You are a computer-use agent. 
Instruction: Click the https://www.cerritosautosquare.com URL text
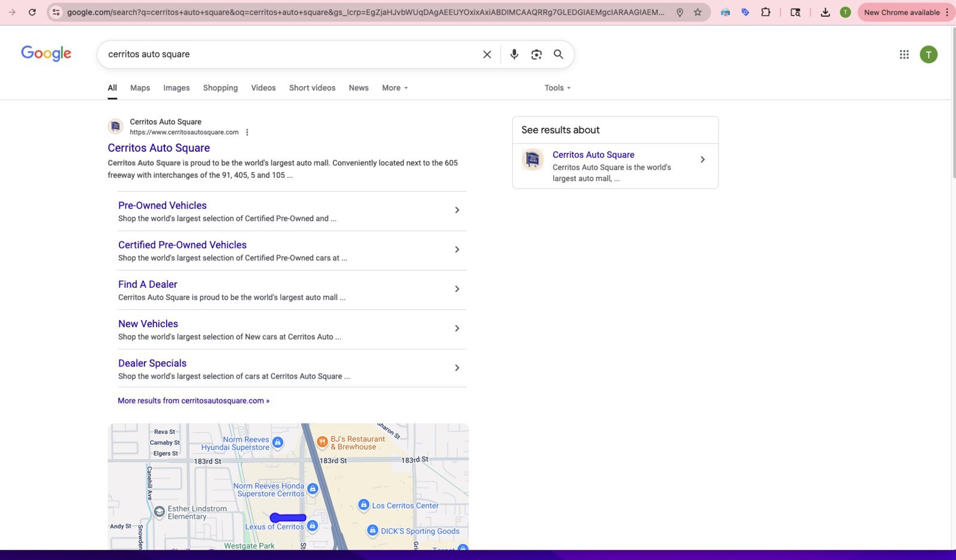click(x=184, y=133)
